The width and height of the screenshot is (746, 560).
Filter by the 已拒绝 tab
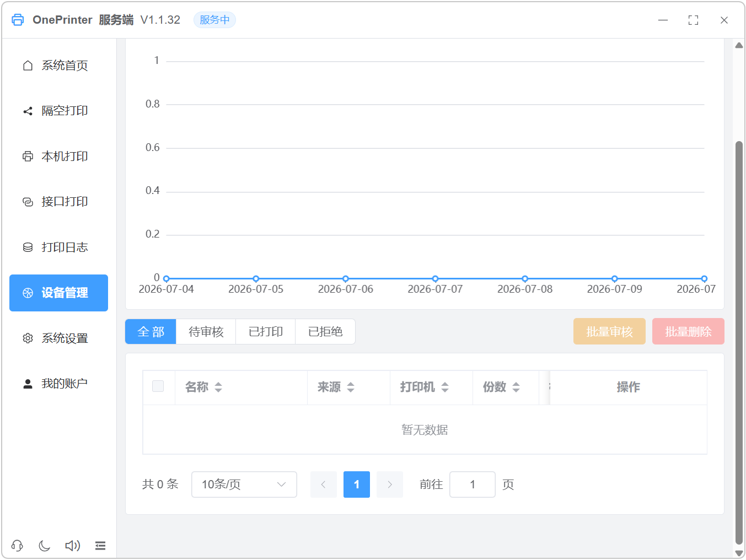(325, 332)
